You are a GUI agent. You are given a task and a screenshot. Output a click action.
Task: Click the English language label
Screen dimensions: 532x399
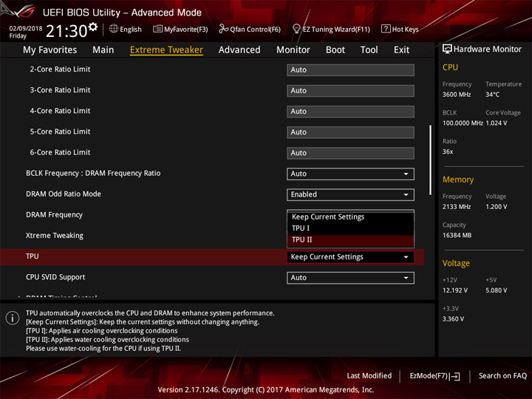pos(131,30)
